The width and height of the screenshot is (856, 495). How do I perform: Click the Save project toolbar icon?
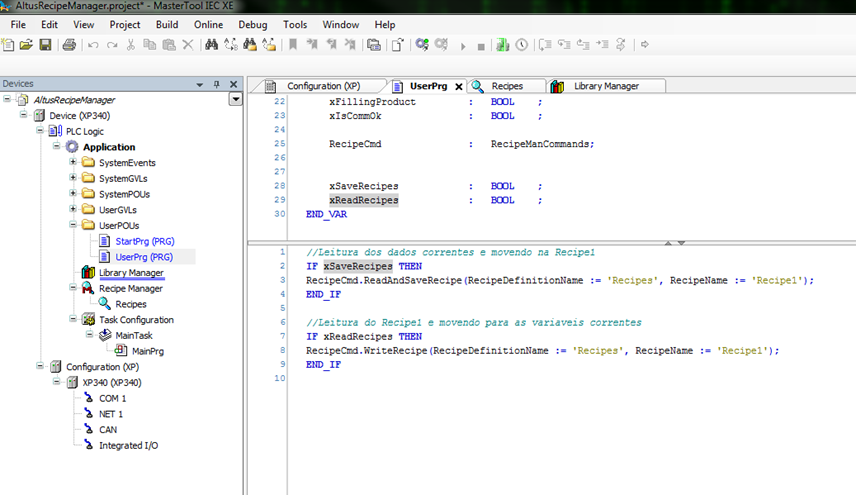click(x=45, y=45)
